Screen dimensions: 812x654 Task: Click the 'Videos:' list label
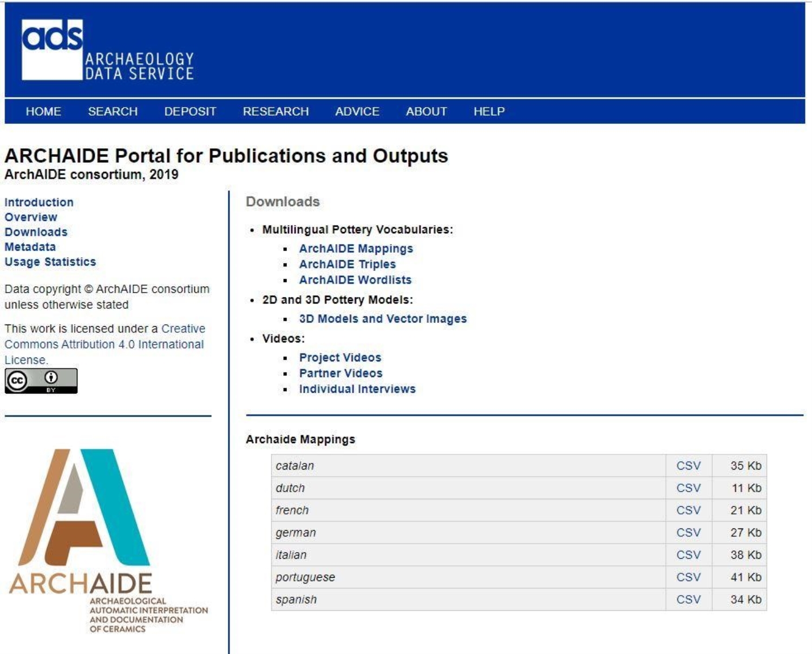(283, 339)
